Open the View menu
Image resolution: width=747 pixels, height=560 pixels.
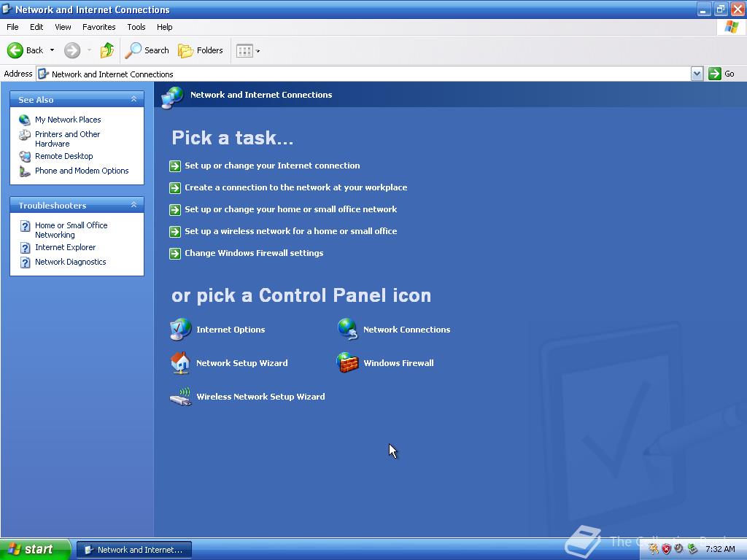(x=63, y=27)
